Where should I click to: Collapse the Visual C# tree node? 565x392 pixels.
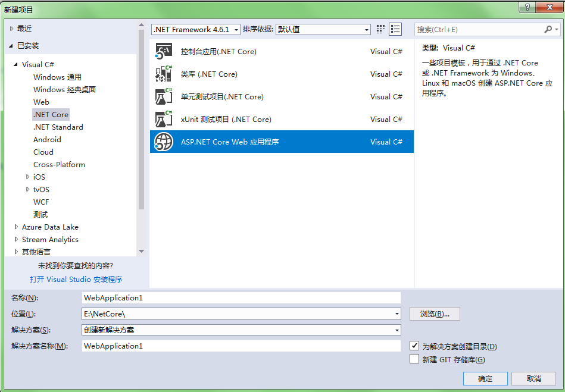[x=15, y=65]
